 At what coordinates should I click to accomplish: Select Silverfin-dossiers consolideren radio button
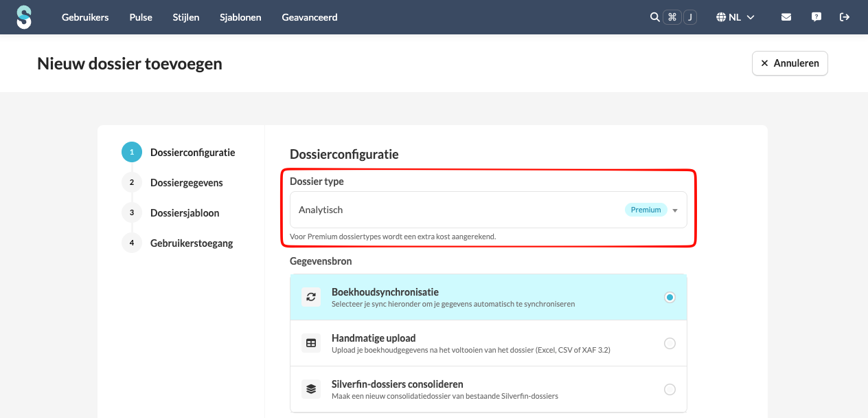pyautogui.click(x=670, y=389)
